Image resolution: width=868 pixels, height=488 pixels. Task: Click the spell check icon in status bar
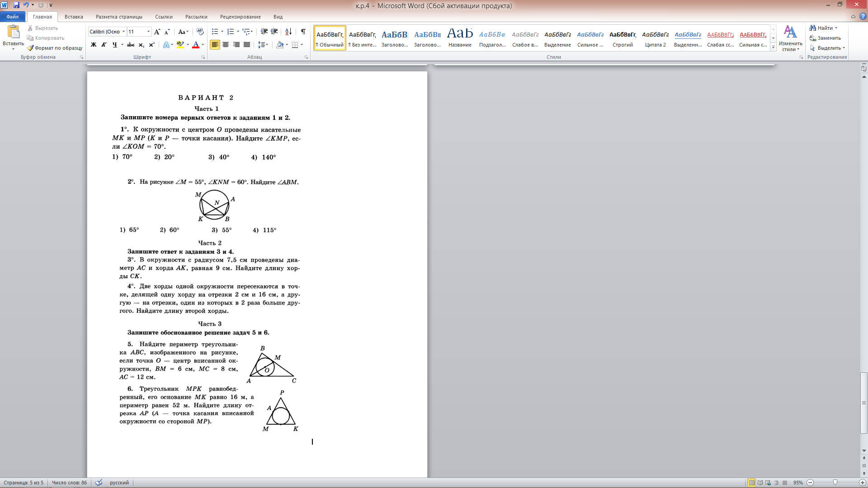point(99,483)
